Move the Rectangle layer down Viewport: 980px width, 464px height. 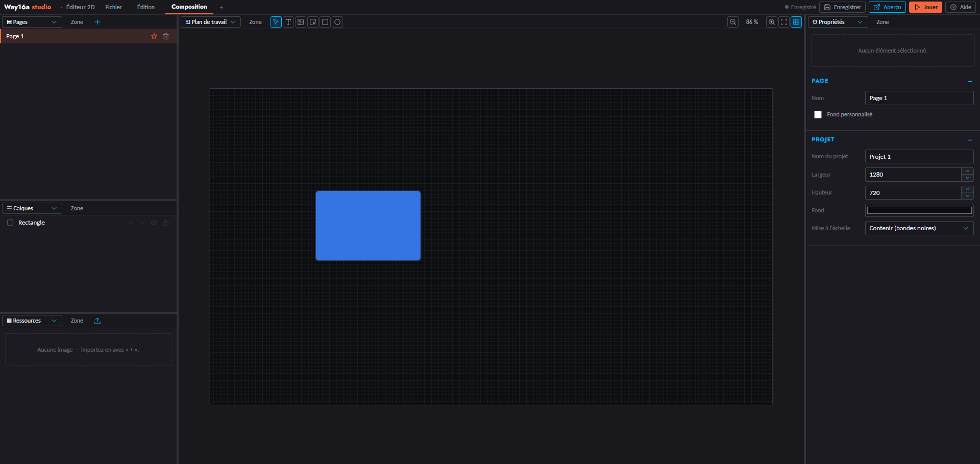tap(142, 223)
